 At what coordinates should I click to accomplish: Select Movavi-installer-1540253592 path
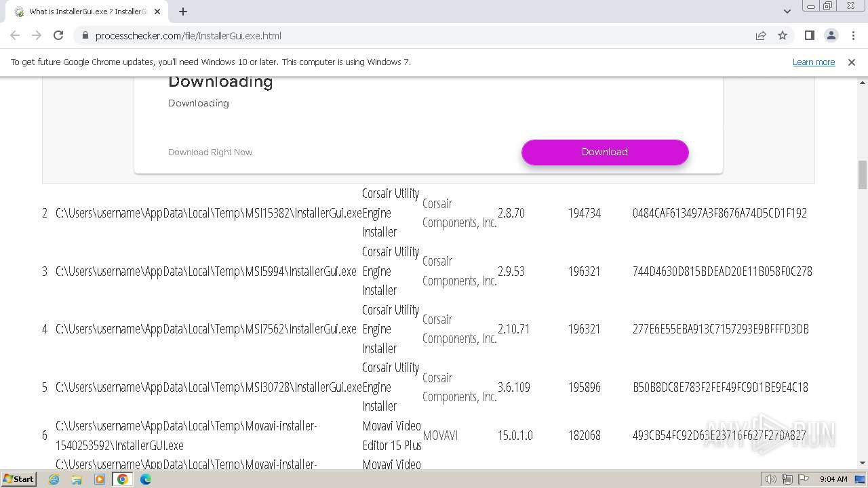[186, 435]
